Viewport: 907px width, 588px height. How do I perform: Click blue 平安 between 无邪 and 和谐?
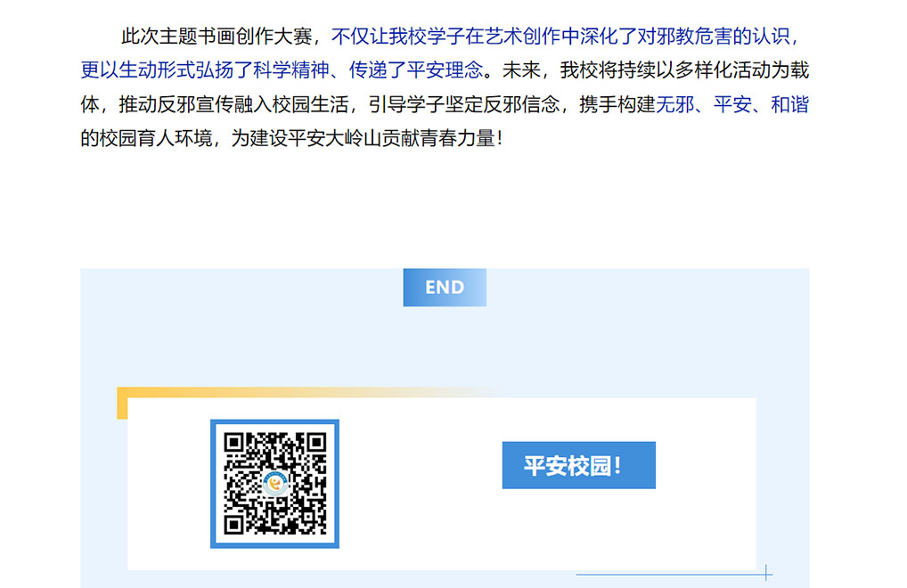(x=732, y=104)
